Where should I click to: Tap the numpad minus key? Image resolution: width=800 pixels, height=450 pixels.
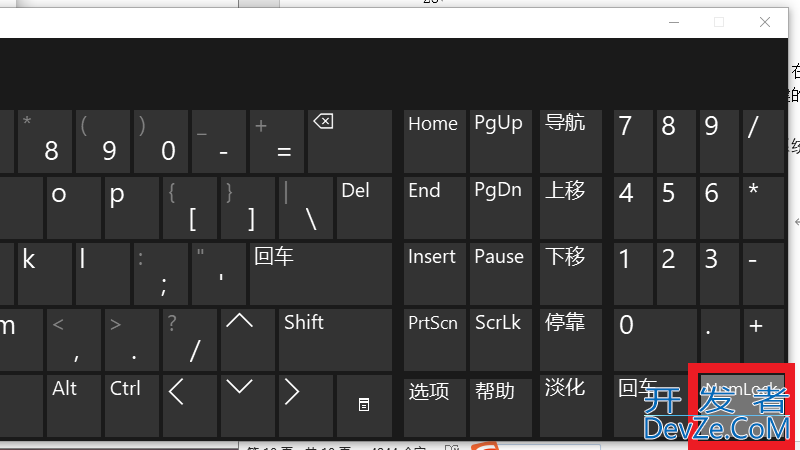tap(763, 274)
